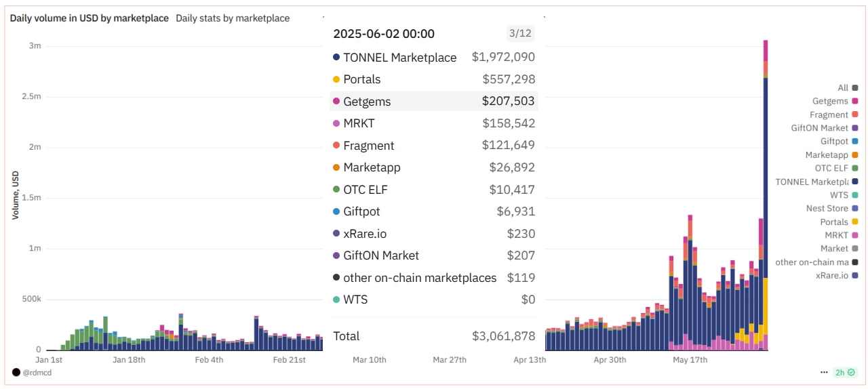Click the Jan 1st x-axis label
Image resolution: width=868 pixels, height=389 pixels.
pos(49,360)
